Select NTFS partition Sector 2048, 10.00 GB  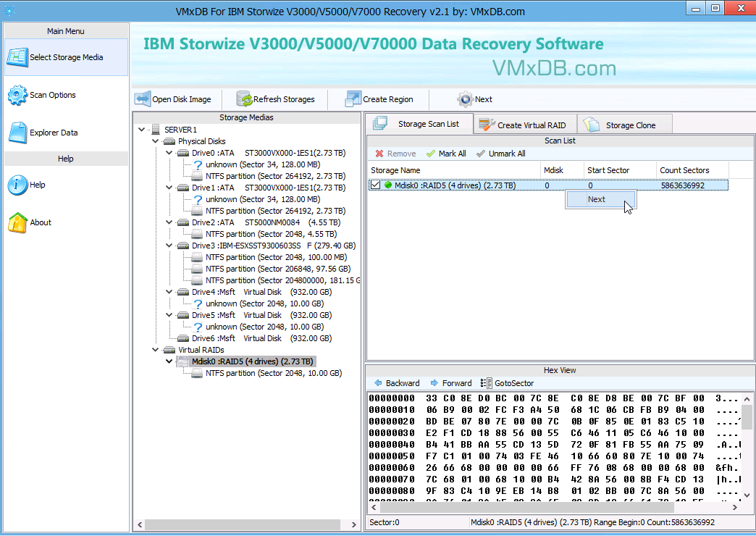click(274, 373)
